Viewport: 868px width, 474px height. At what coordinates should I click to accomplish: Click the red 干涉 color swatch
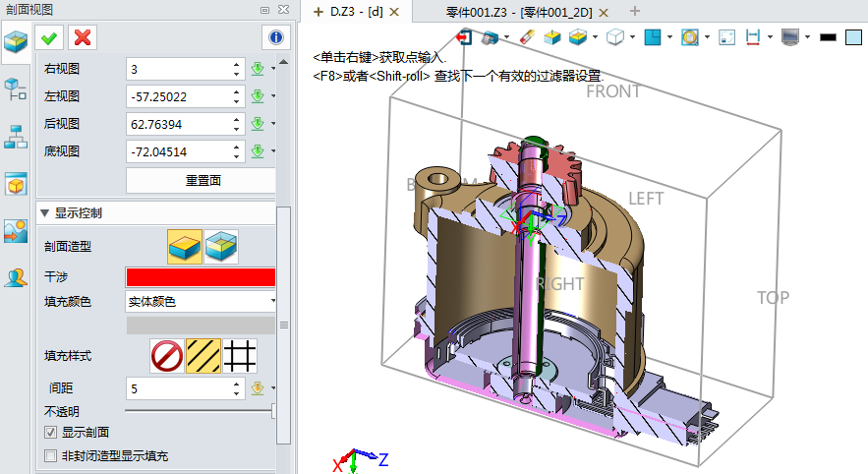[x=201, y=276]
